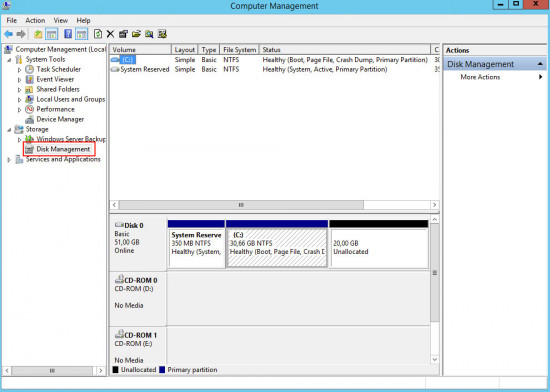The image size is (550, 392).
Task: Click the checklist settings toolbar icon
Action: click(162, 34)
